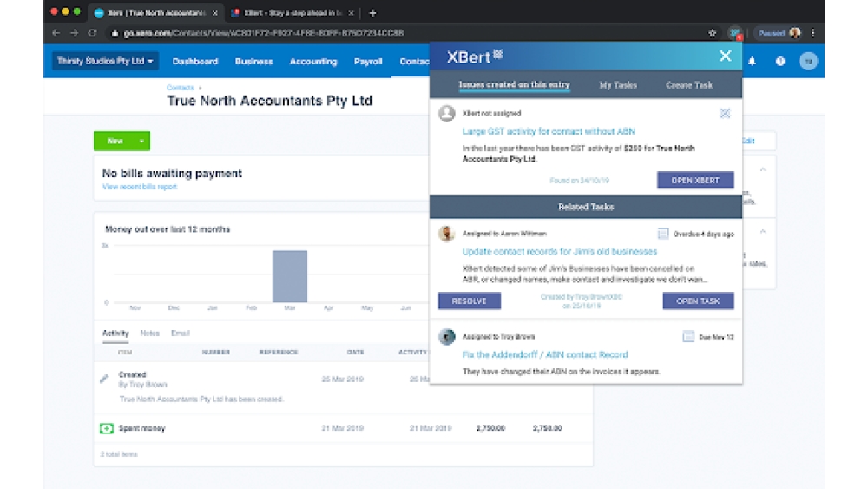This screenshot has height=489, width=868.
Task: Click Spent money green icon
Action: click(106, 428)
